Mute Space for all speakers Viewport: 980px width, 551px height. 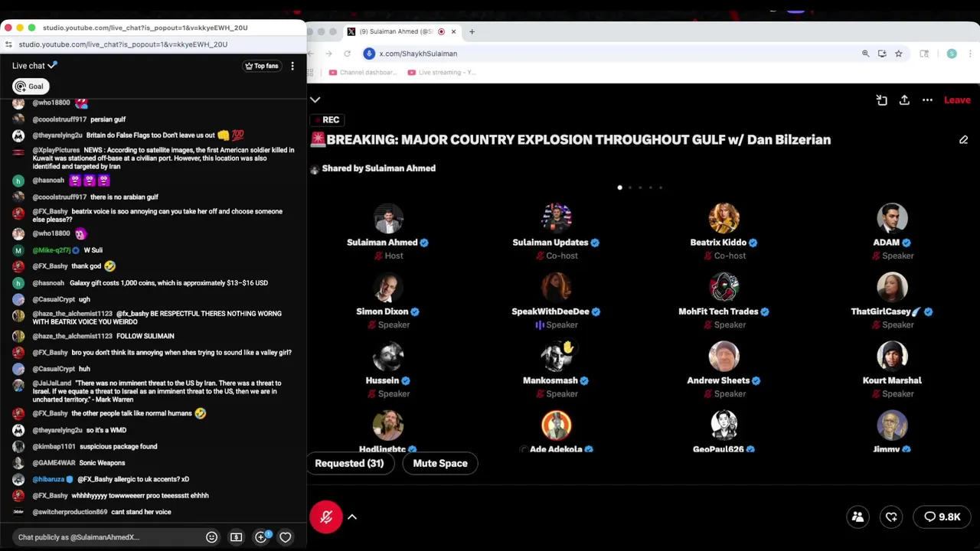[440, 463]
